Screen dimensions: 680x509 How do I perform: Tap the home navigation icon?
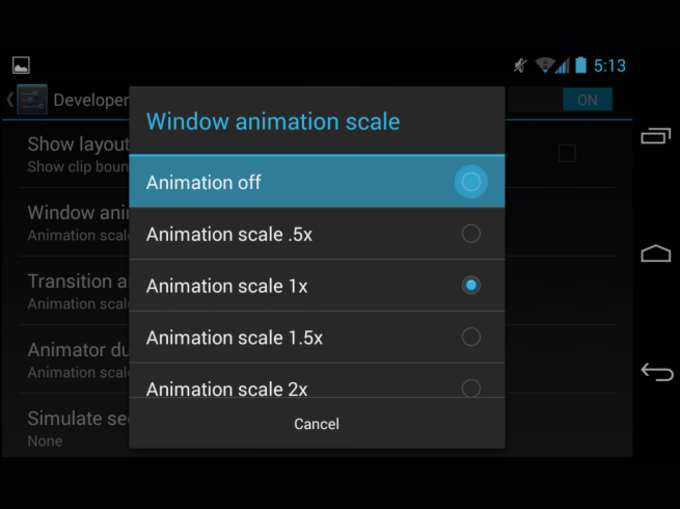click(x=656, y=253)
